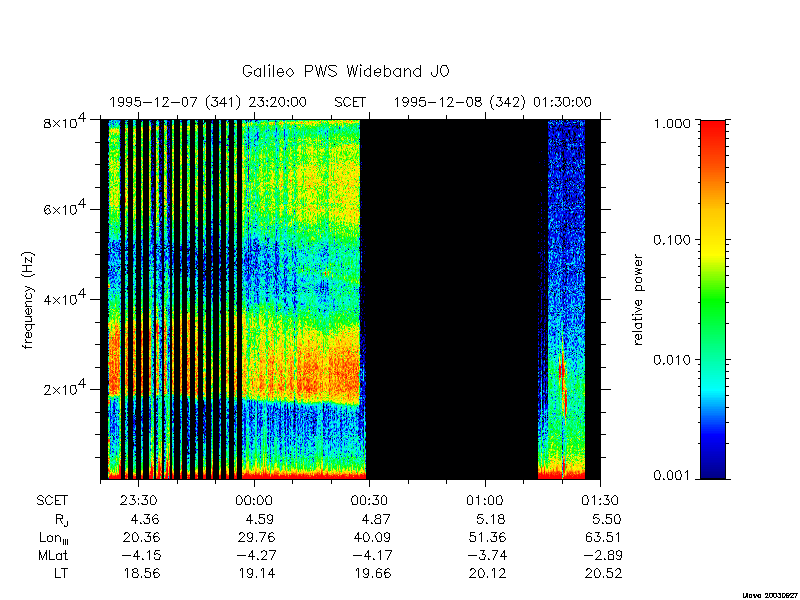Select the 23:30 time tick label

[x=139, y=501]
